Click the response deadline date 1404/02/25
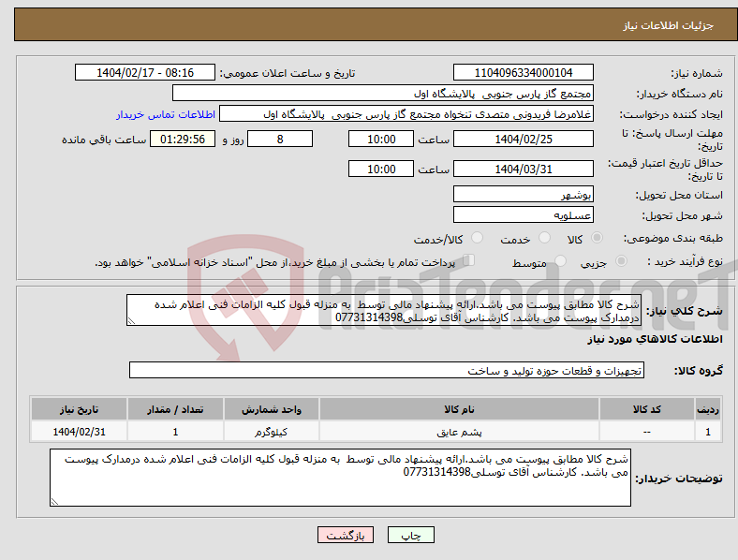 [x=523, y=140]
